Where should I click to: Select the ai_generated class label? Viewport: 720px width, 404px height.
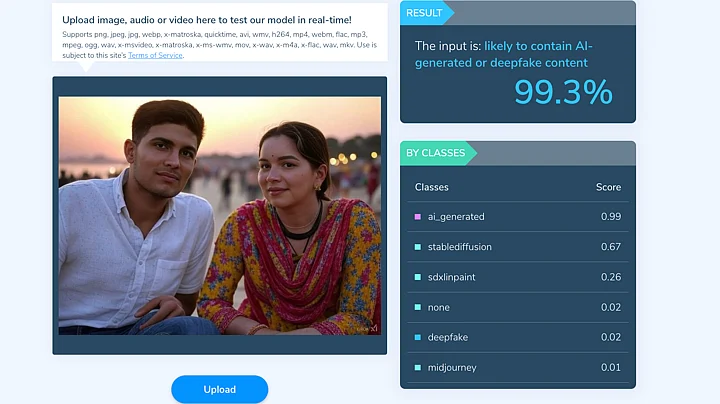tap(456, 217)
